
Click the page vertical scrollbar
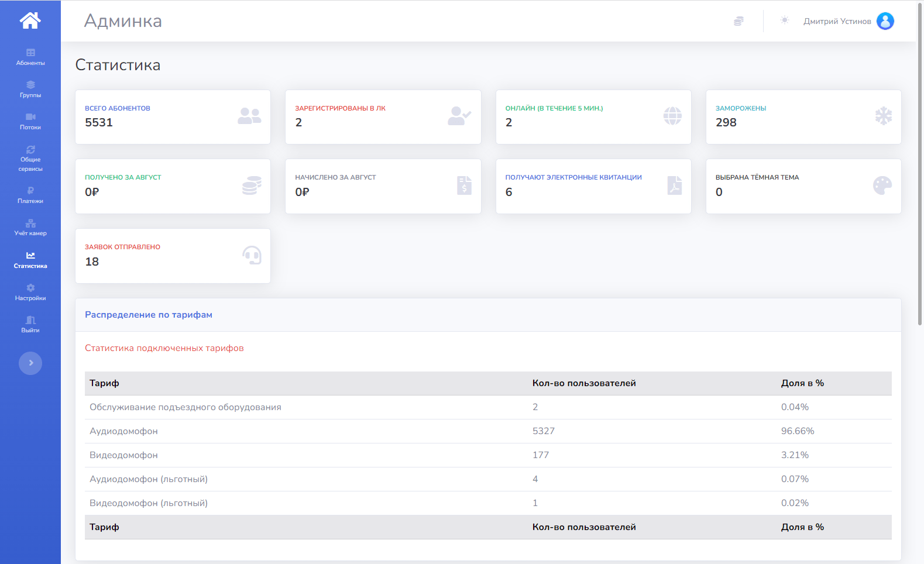(x=919, y=164)
